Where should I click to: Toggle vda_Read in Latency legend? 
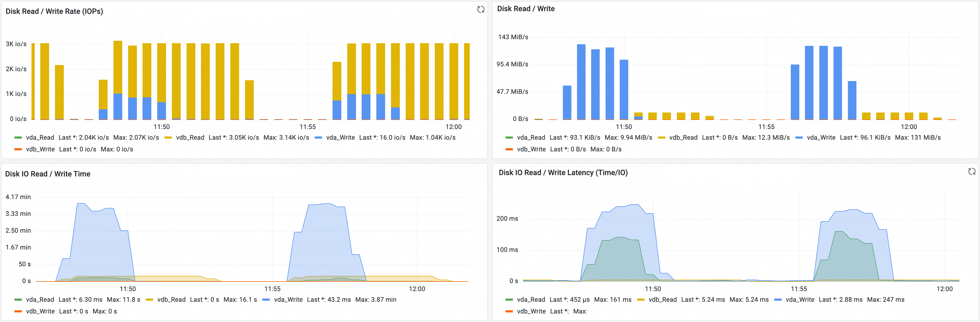(x=531, y=300)
